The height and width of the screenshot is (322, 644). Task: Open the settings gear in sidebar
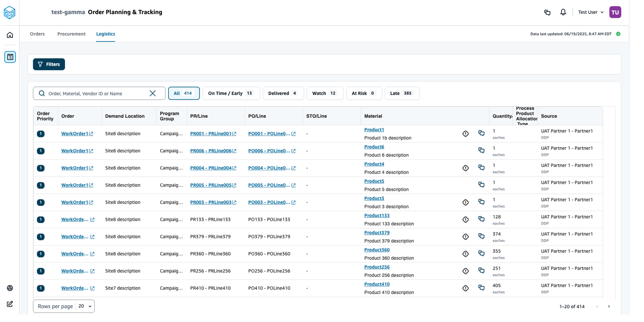pos(10,288)
